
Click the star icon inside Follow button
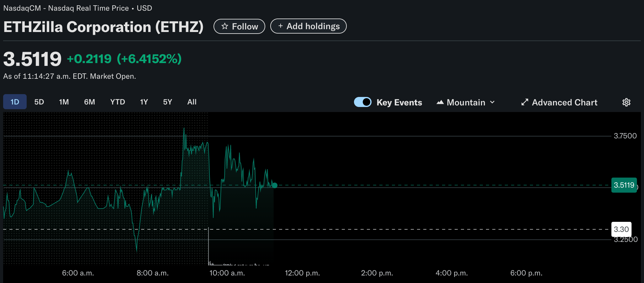(x=225, y=26)
